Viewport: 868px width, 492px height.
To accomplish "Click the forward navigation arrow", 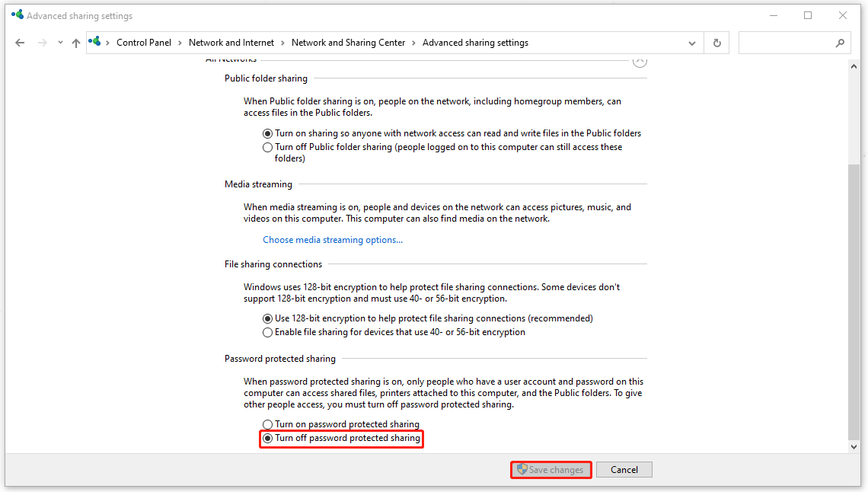I will (x=41, y=43).
